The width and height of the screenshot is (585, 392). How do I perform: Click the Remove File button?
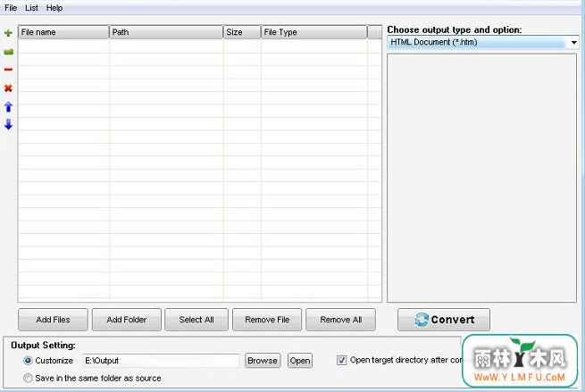coord(267,320)
